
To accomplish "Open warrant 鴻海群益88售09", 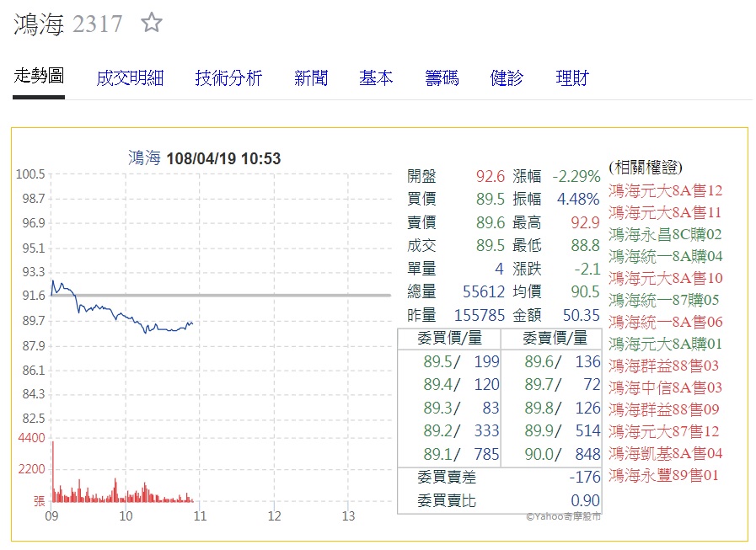I will (664, 409).
